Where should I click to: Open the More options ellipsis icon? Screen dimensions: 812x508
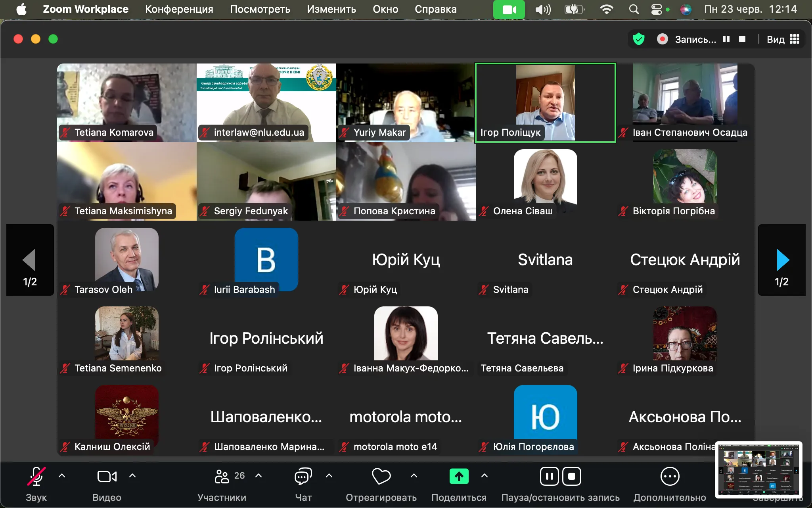click(670, 476)
